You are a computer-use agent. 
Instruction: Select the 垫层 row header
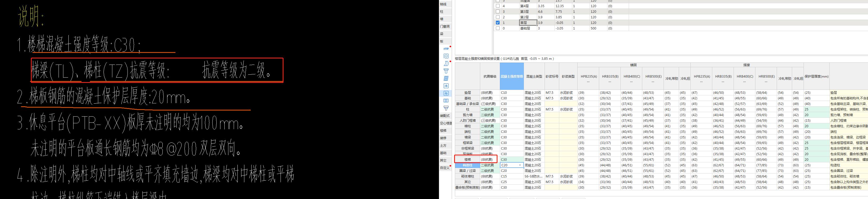(467, 92)
